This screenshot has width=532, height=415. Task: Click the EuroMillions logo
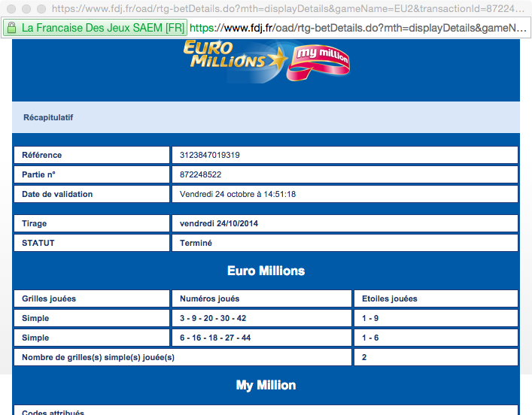(x=236, y=56)
